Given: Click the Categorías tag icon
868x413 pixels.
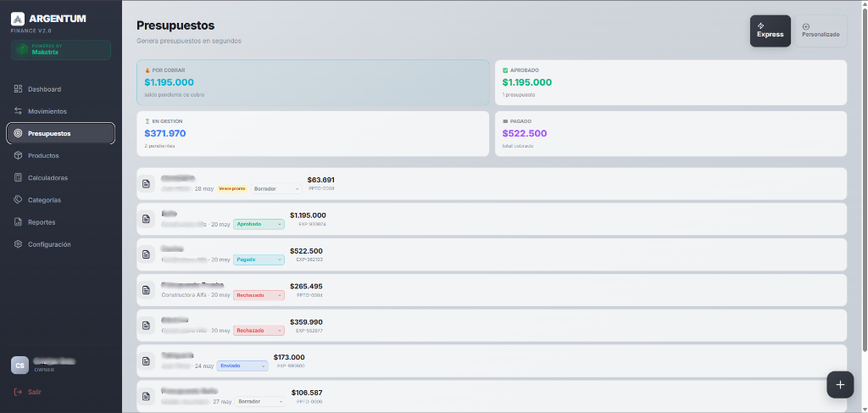Looking at the screenshot, I should (x=19, y=200).
